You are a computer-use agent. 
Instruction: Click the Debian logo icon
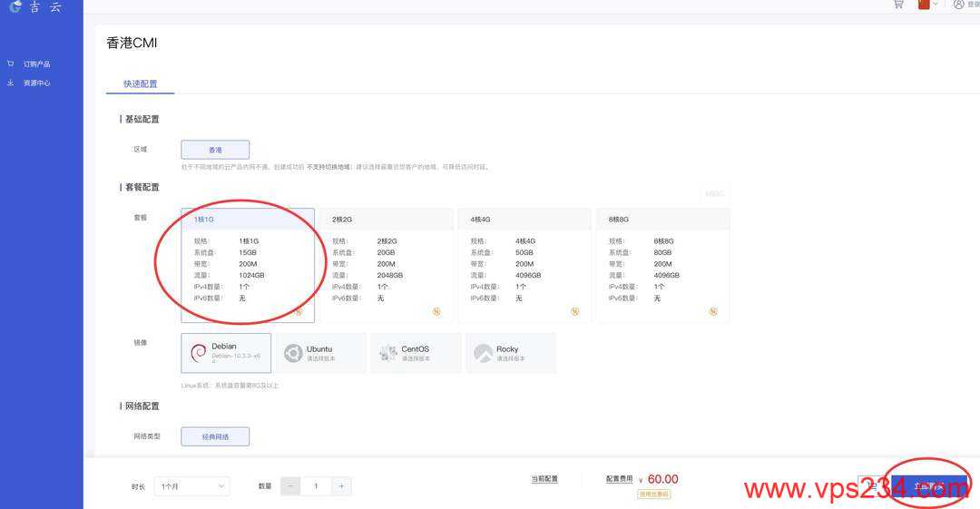198,353
